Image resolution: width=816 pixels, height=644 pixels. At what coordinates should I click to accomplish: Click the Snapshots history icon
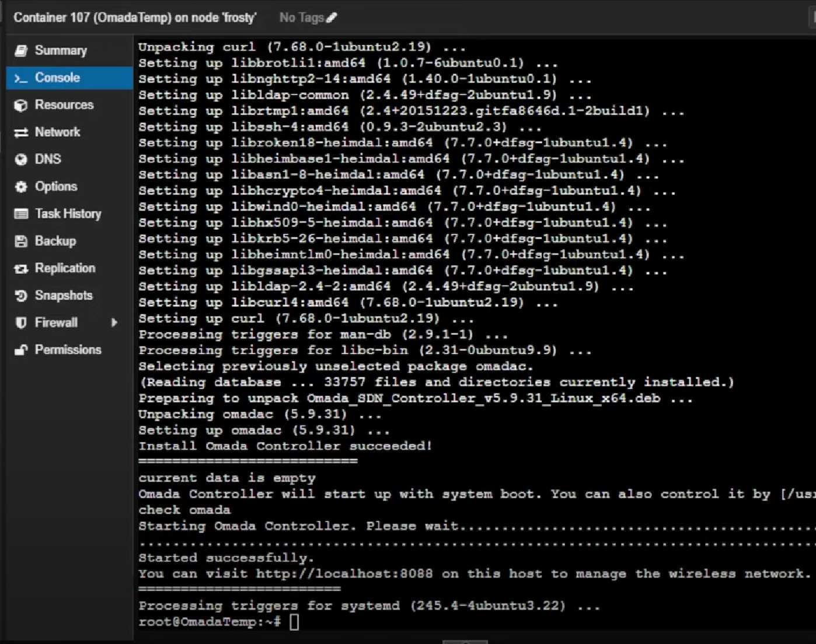click(21, 296)
